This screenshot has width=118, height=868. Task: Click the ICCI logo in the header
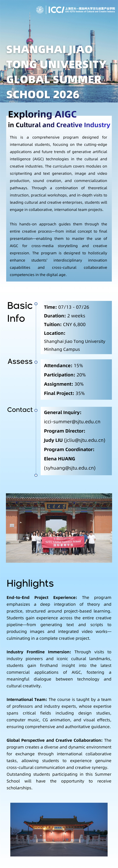coord(56,10)
